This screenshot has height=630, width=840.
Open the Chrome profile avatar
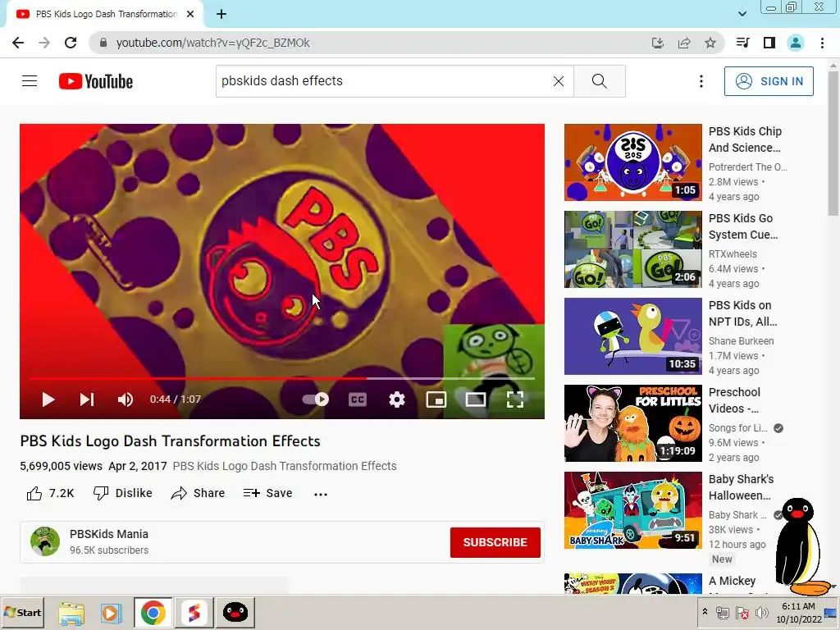tap(796, 43)
